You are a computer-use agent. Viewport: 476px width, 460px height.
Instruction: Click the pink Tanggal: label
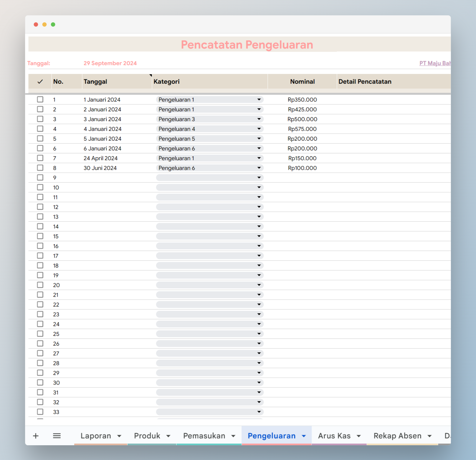tap(39, 63)
